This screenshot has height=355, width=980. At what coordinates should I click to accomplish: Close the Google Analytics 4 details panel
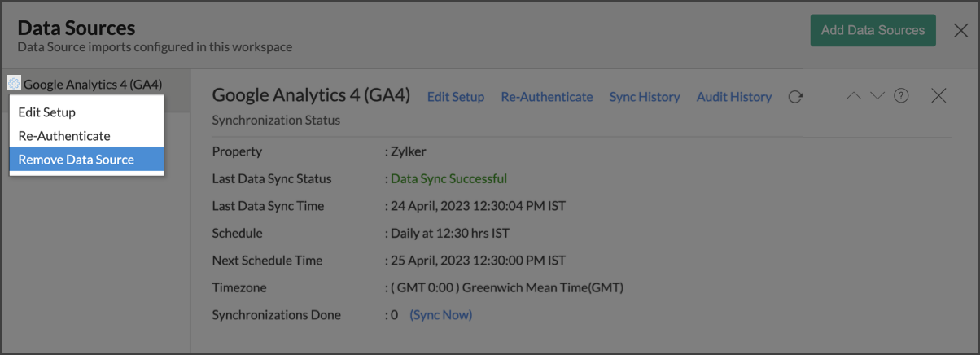click(x=938, y=96)
